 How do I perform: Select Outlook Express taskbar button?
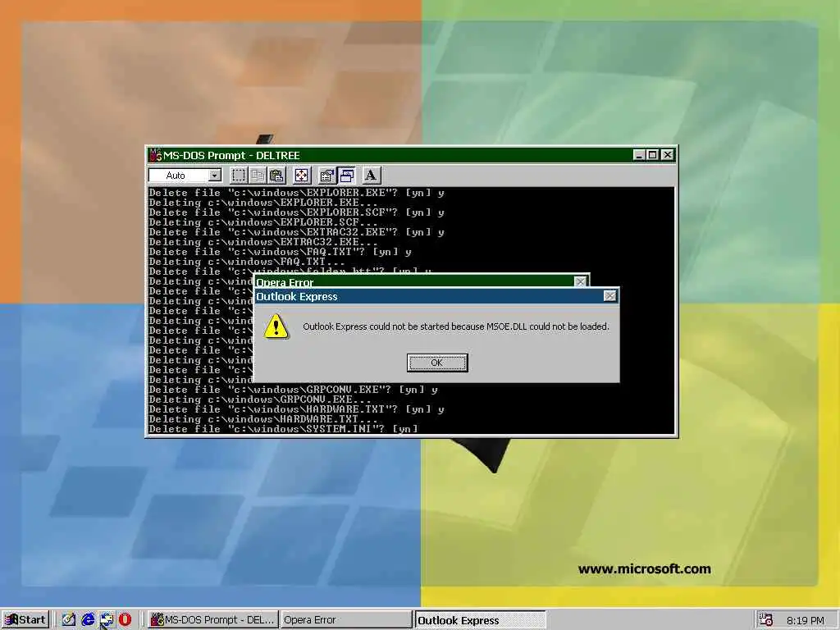coord(480,620)
